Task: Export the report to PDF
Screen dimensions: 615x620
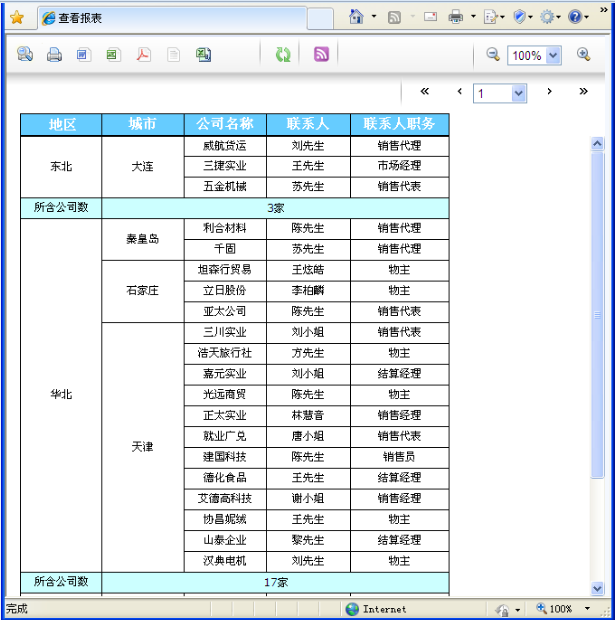Action: tap(143, 55)
